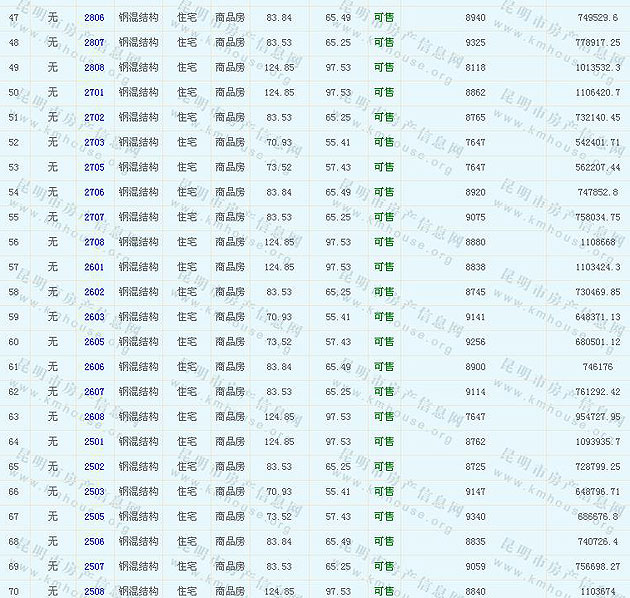The image size is (630, 598).
Task: Select room 2701 link
Action: tap(94, 93)
